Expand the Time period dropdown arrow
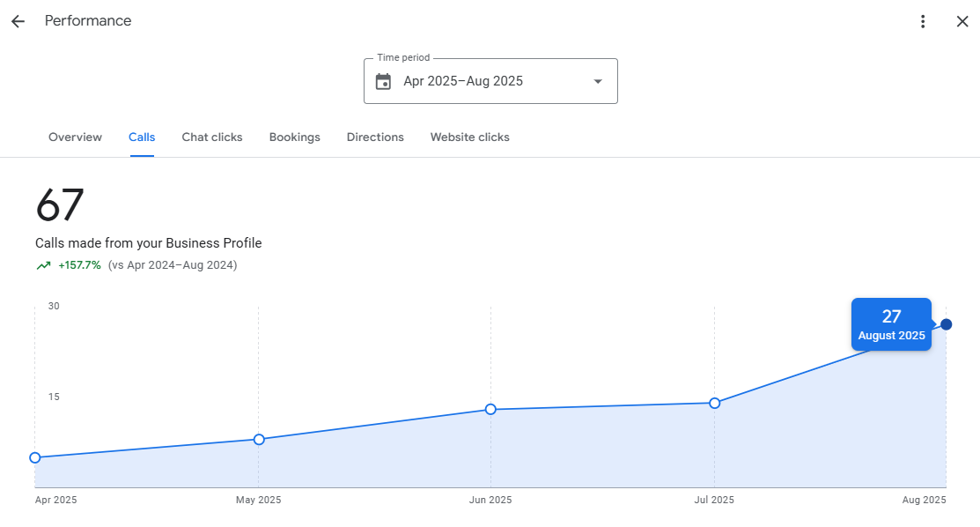The height and width of the screenshot is (527, 980). [598, 81]
